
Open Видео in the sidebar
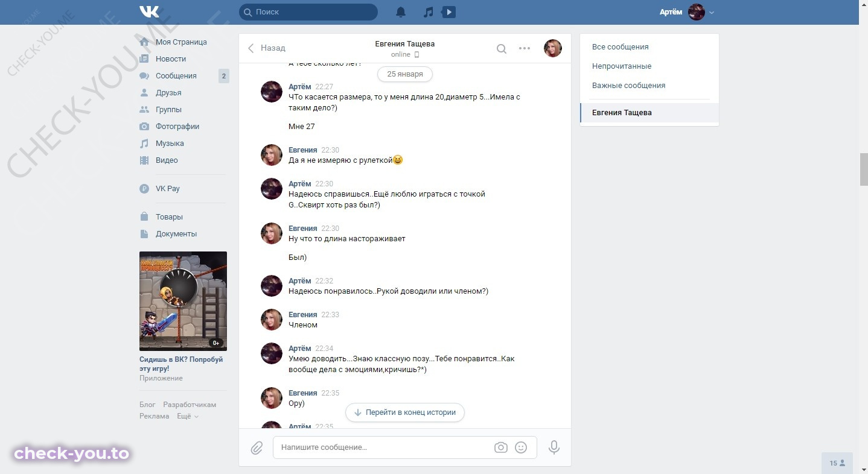point(167,160)
